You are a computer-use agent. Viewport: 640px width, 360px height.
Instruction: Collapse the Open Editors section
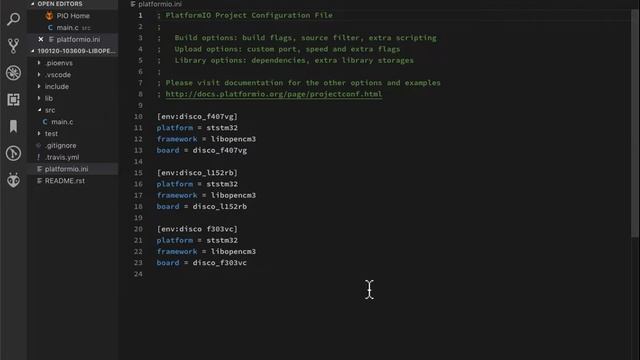33,4
